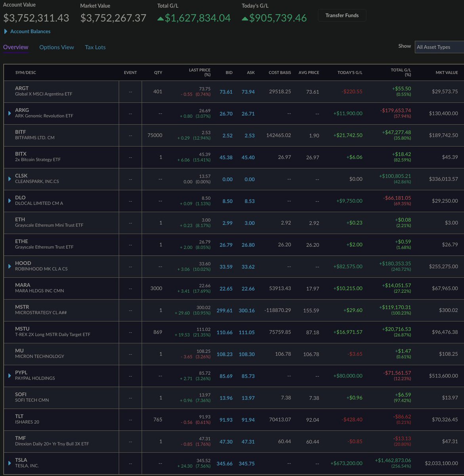
Task: Click the ARGT bid price 73.61
Action: click(x=226, y=92)
